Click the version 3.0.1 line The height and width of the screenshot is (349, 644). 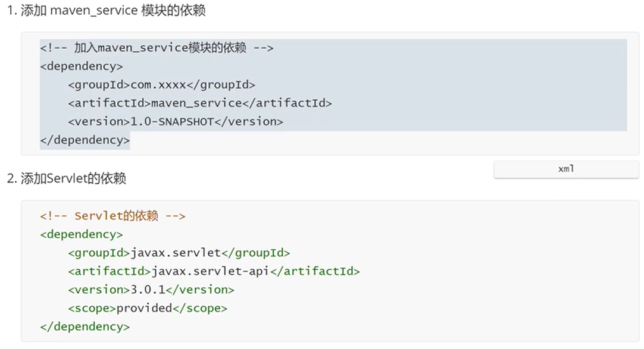point(151,290)
